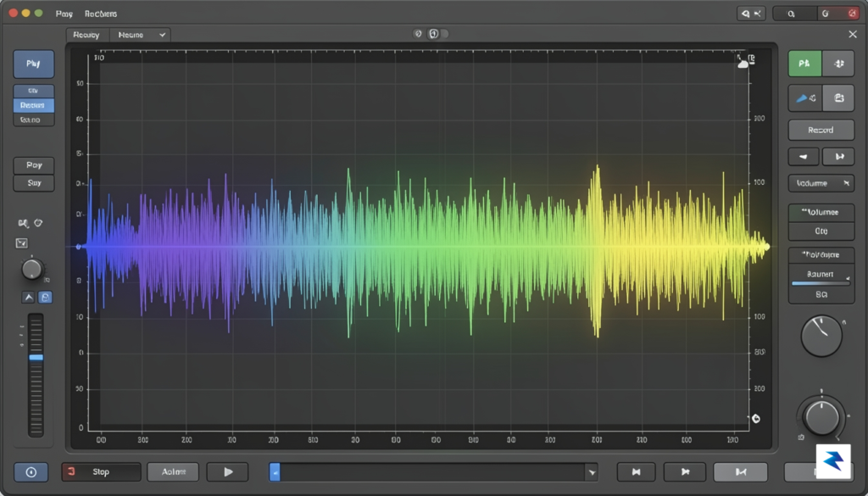Click skip-to-start transport button at bottom right
The width and height of the screenshot is (868, 496).
tap(636, 471)
